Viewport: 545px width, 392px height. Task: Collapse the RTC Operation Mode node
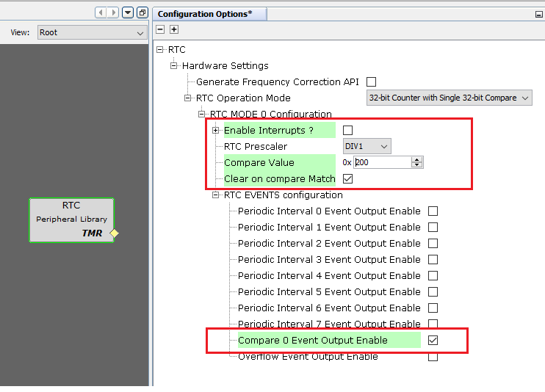click(x=187, y=98)
